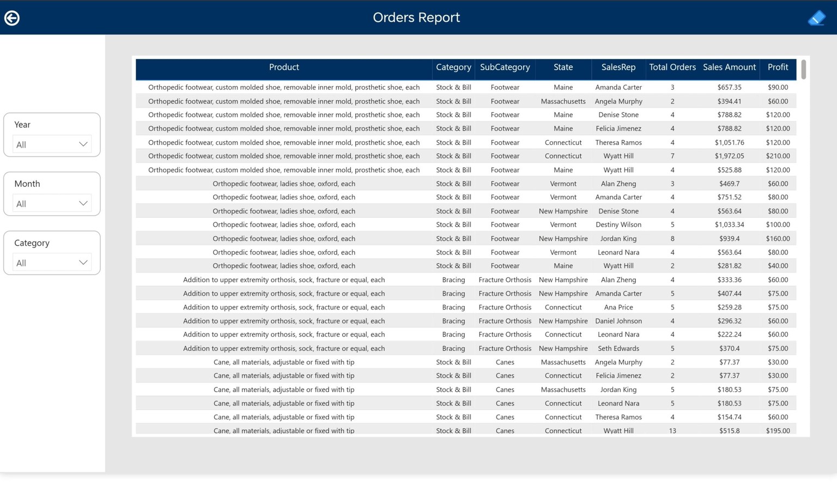Click the $90.00 profit cell

[778, 87]
